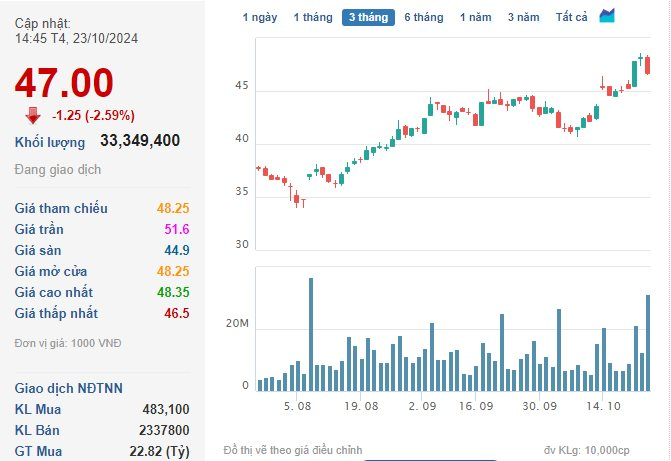Click the latest red candlestick at top right
The width and height of the screenshot is (671, 461).
(647, 65)
